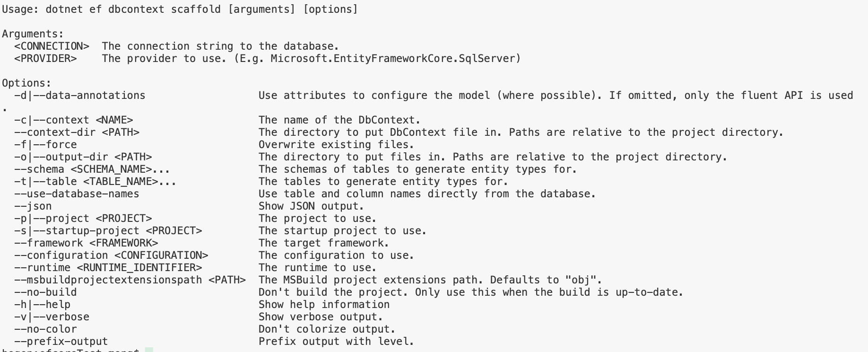This screenshot has width=868, height=352.
Task: Click the --no-build option text
Action: [x=45, y=292]
